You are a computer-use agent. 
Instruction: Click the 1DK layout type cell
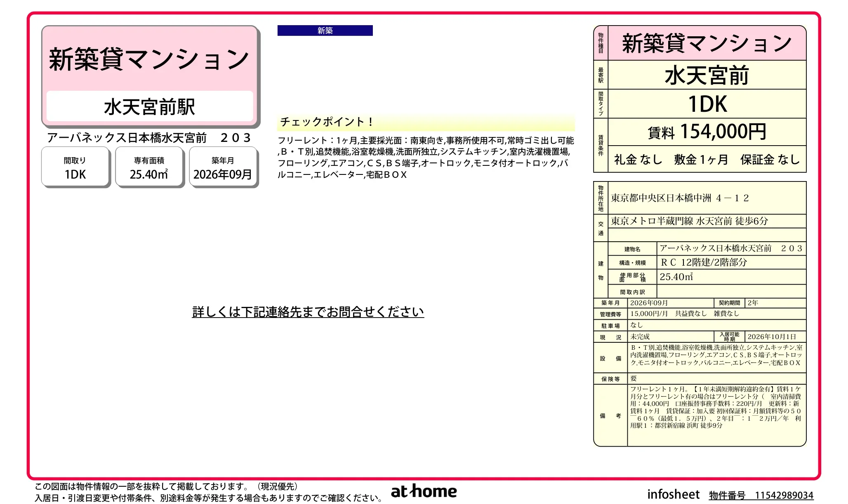[707, 104]
